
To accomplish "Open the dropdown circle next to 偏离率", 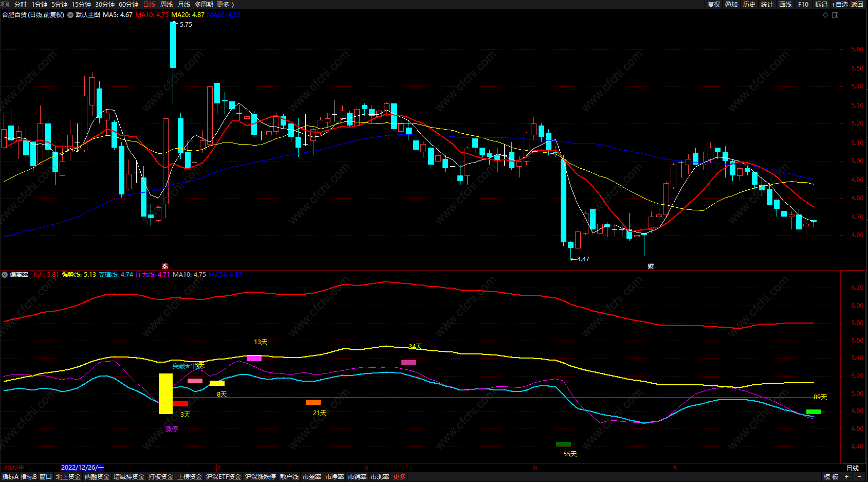I will [x=5, y=275].
